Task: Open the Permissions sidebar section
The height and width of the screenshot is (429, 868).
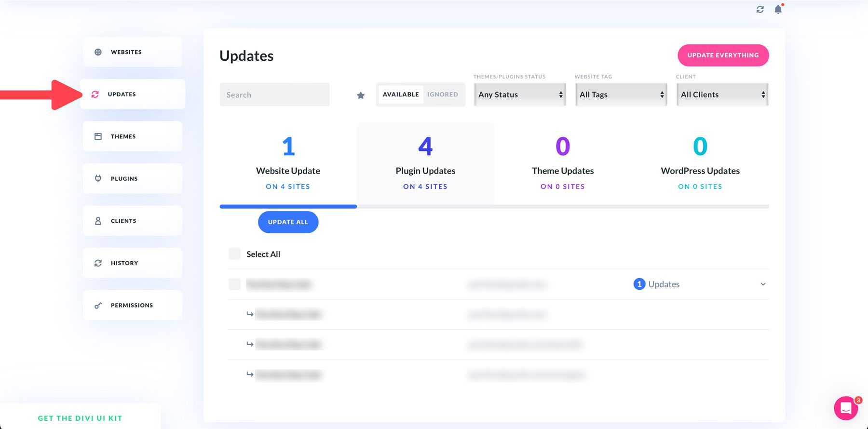Action: click(133, 305)
